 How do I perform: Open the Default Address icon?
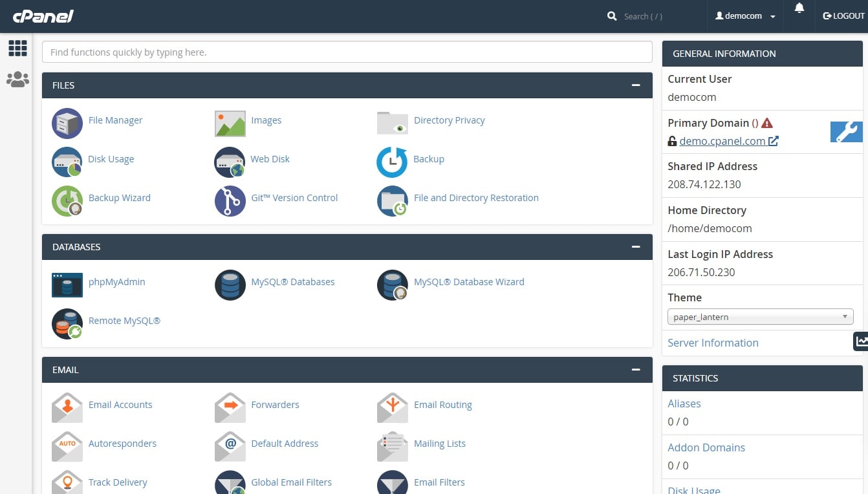(230, 447)
